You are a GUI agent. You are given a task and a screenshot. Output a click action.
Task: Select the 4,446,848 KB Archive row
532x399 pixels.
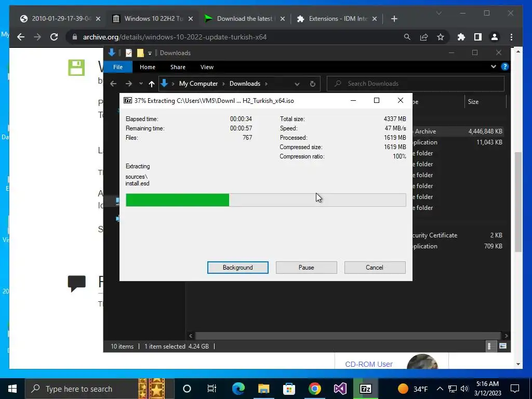(x=458, y=131)
